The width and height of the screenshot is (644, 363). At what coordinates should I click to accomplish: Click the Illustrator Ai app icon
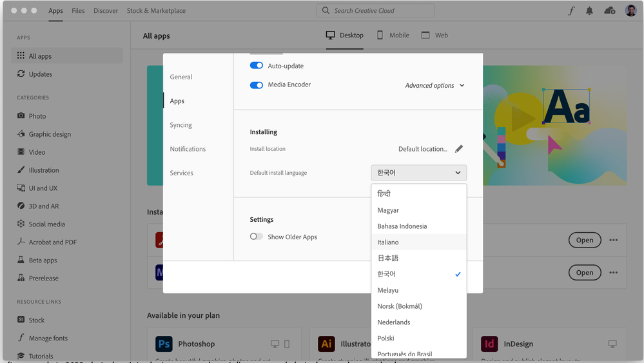click(x=327, y=344)
